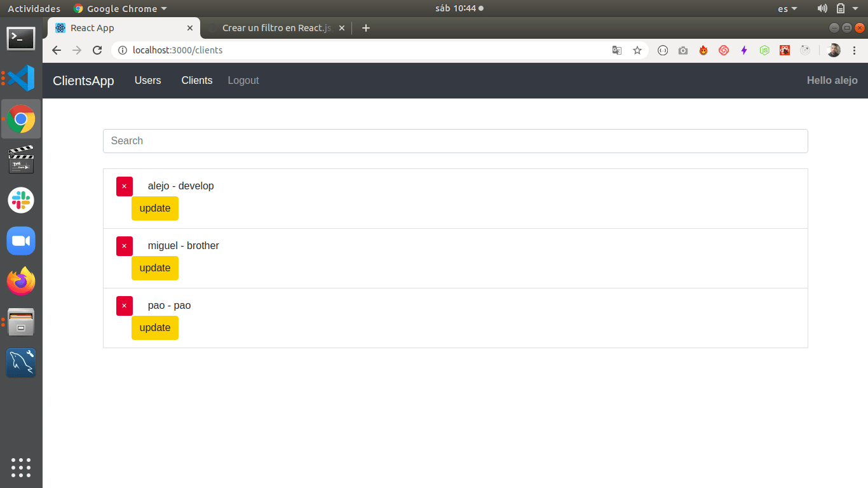Screen dimensions: 868x488
Task: Click red delete icon for miguel
Action: point(124,246)
